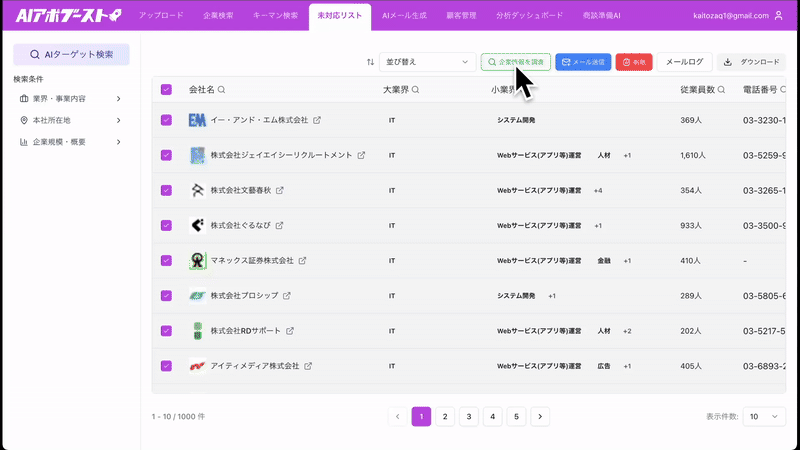Screen dimensions: 800x450
Task: Open the 並び替え sort dropdown
Action: (x=428, y=62)
